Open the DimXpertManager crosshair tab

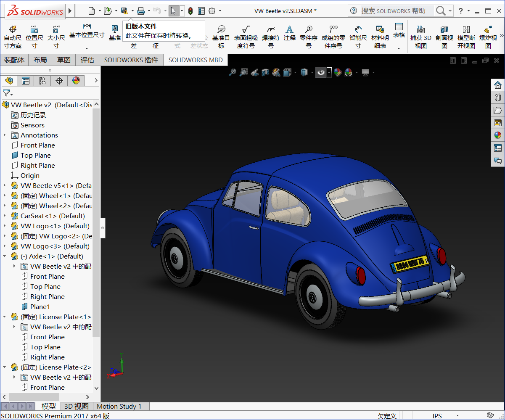[x=59, y=81]
